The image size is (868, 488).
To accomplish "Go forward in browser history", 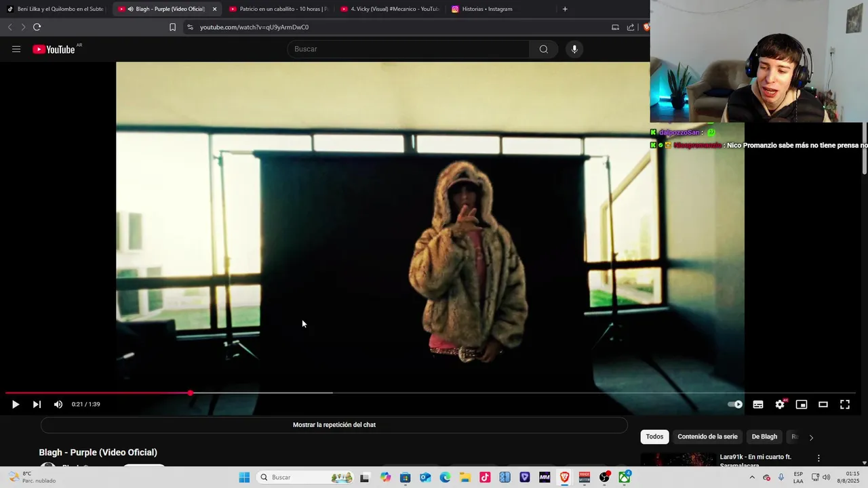I will [22, 27].
